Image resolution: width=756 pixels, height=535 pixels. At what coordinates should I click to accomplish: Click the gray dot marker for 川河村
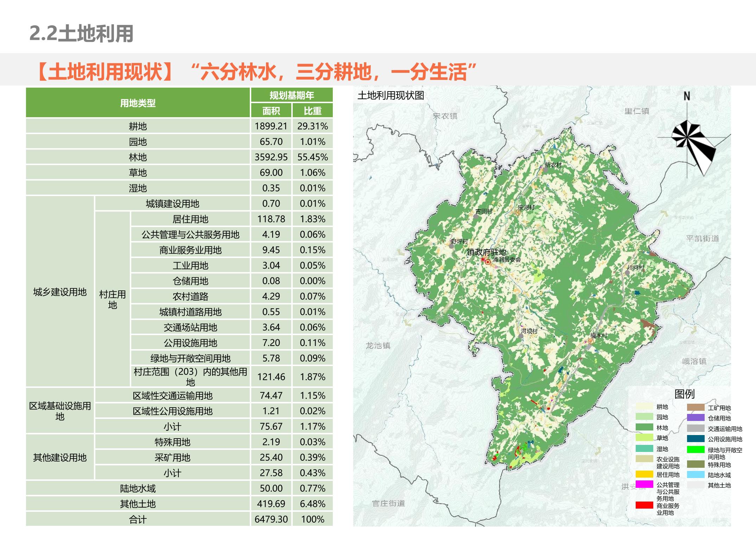[x=627, y=272]
